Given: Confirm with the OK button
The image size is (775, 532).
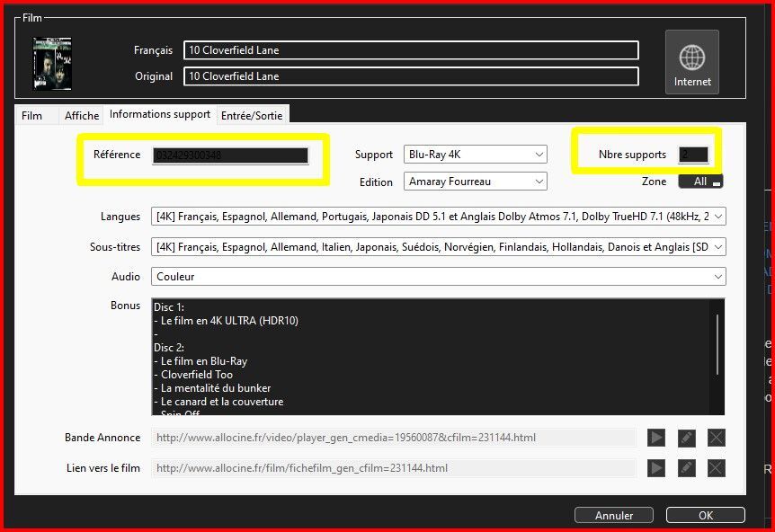Looking at the screenshot, I should [x=705, y=515].
